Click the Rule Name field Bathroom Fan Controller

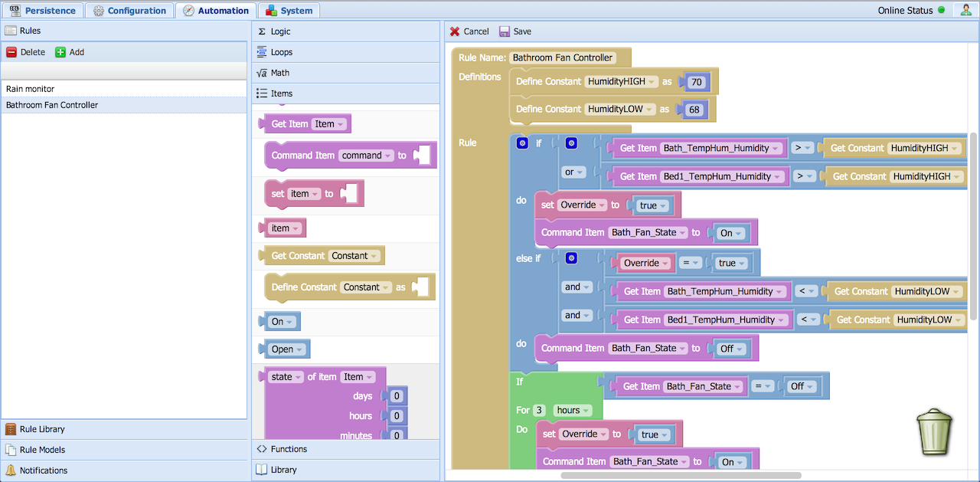pyautogui.click(x=563, y=57)
